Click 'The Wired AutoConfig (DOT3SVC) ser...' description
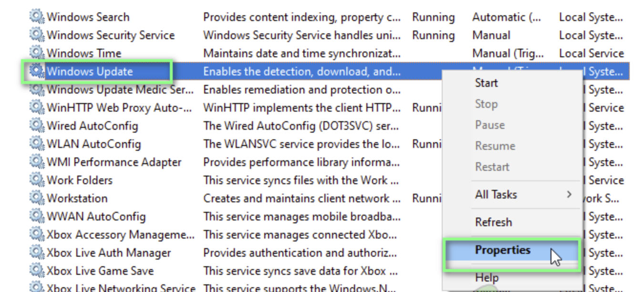The image size is (644, 292). (302, 126)
